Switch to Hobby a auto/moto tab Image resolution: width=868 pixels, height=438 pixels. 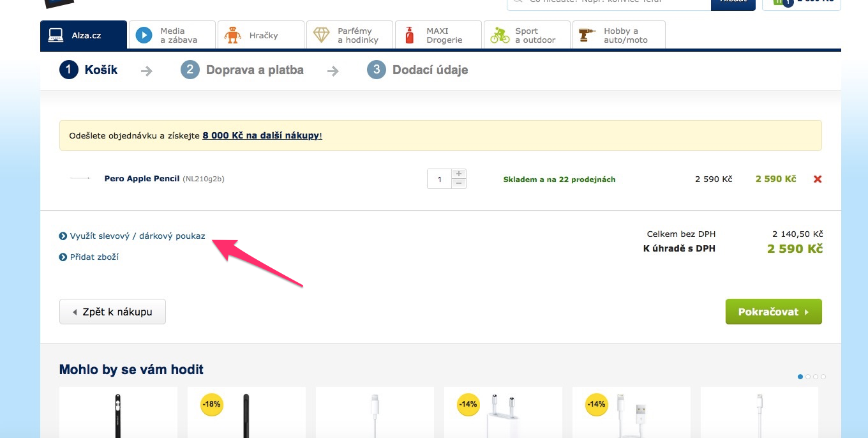click(x=618, y=35)
